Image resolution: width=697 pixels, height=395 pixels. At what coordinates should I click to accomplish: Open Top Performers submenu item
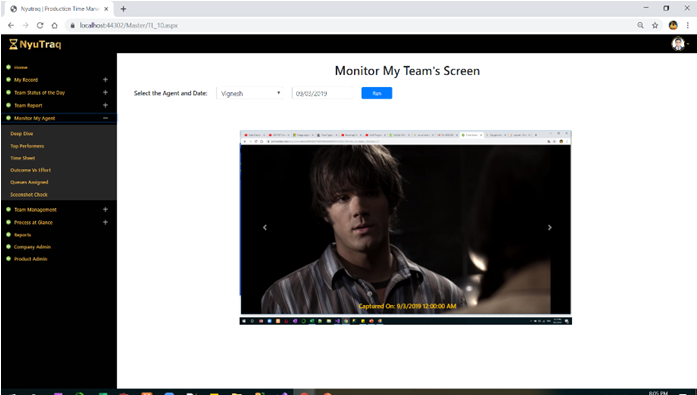coord(27,146)
